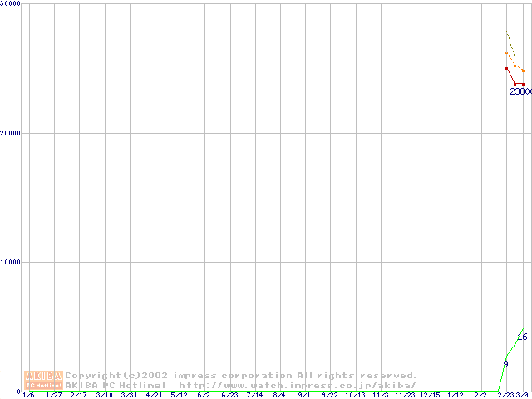
Task: Click the green line label 16
Action: pyautogui.click(x=522, y=337)
